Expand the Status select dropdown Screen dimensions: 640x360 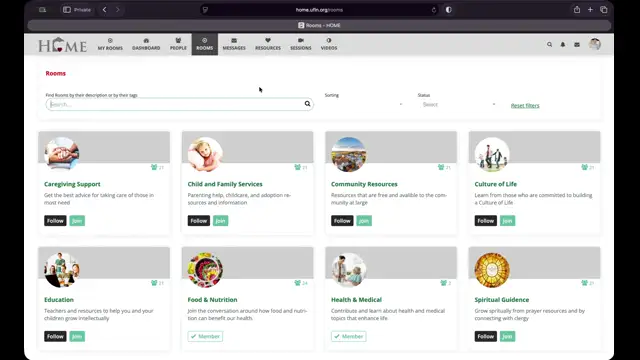click(458, 104)
